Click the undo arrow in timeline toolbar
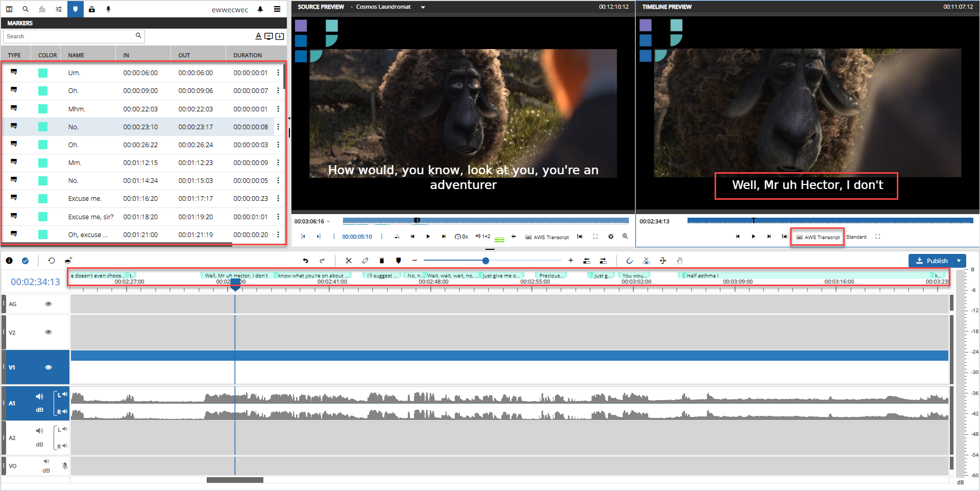 point(305,261)
